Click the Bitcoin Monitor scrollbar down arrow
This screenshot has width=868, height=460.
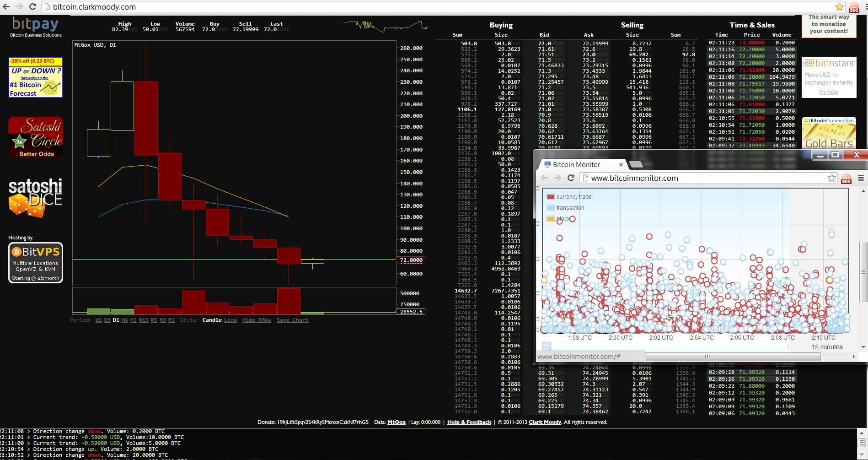tap(864, 347)
